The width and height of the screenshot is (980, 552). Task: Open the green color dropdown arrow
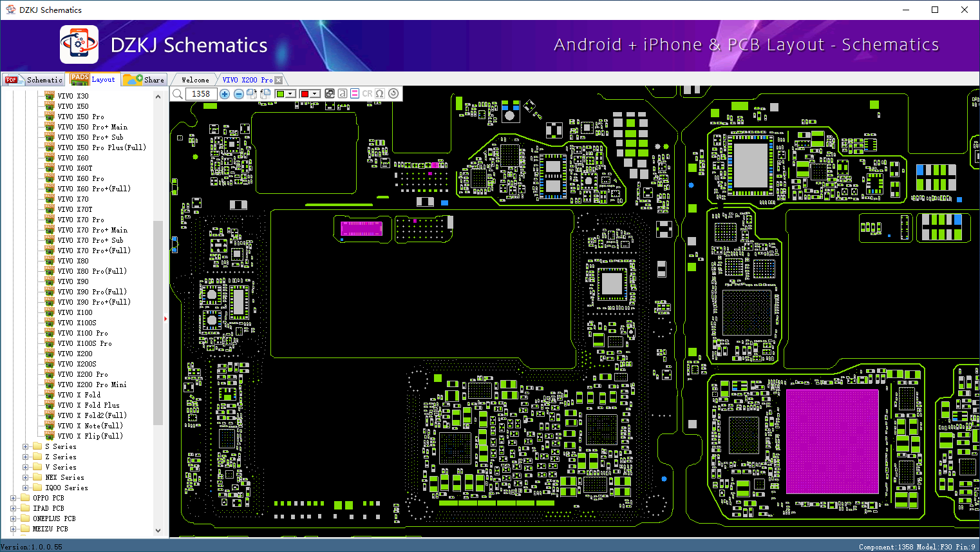tap(290, 94)
